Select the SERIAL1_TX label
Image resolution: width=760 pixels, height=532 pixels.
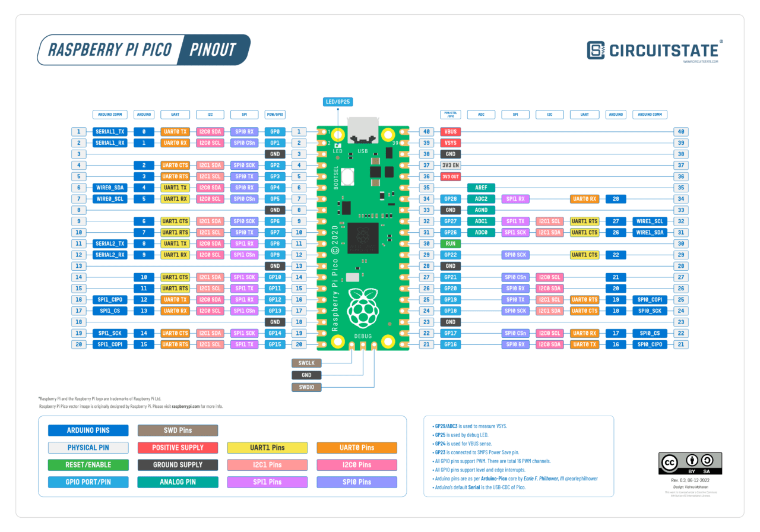tap(110, 131)
